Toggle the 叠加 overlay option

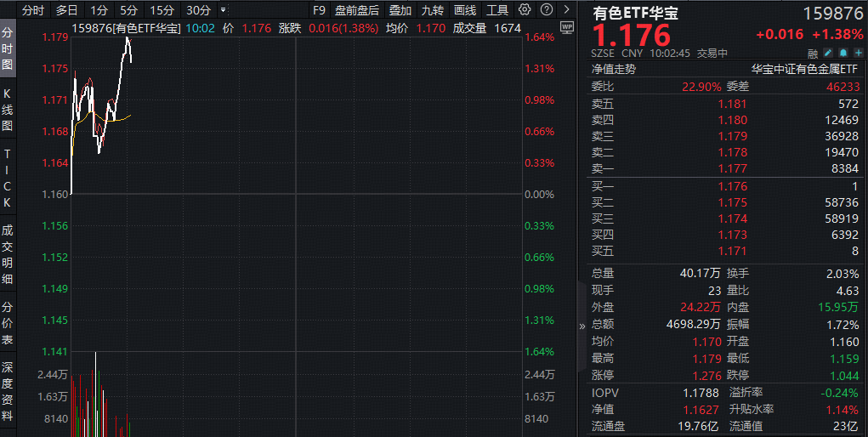(400, 10)
